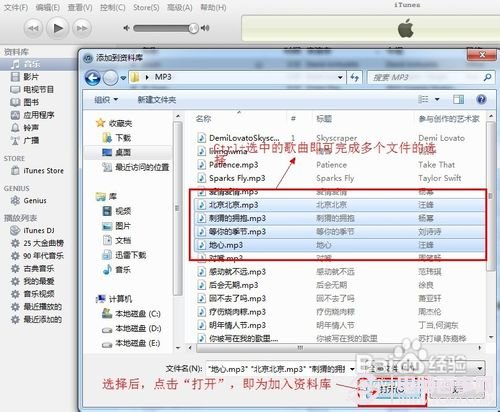Viewport: 500px width, 412px height.
Task: Sort by the 参与创作的艺术家 column header
Action: pos(449,118)
